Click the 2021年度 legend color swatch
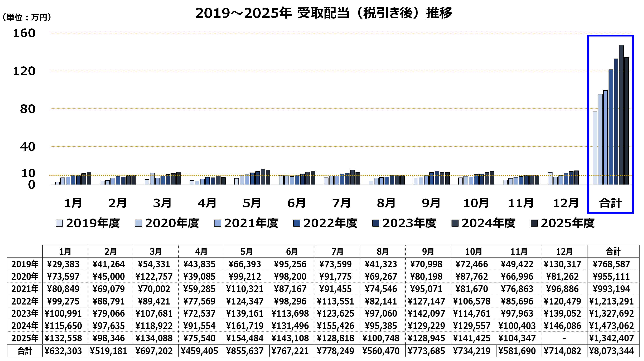The height and width of the screenshot is (361, 644). click(217, 223)
